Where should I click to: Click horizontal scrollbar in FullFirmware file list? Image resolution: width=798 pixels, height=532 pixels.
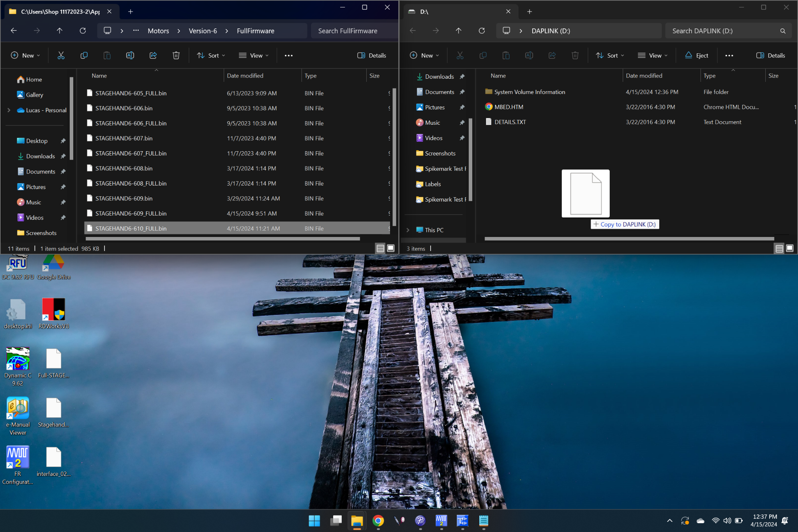(x=222, y=239)
